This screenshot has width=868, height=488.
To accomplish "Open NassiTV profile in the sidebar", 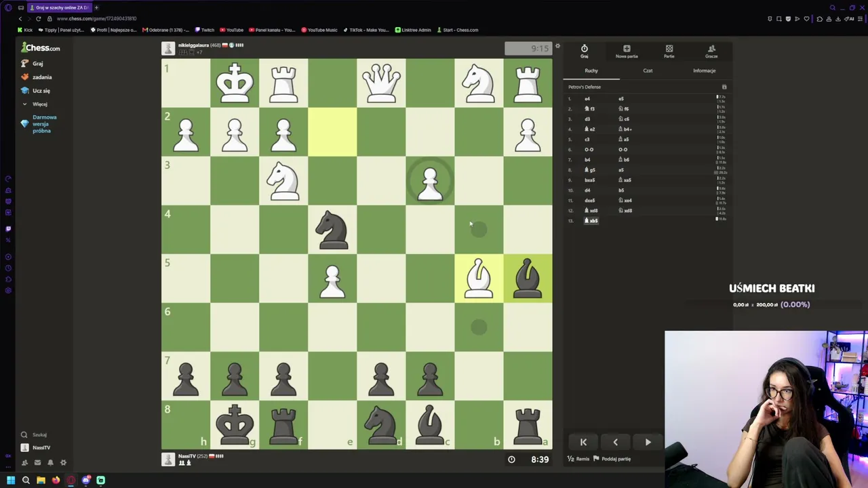I will coord(36,447).
